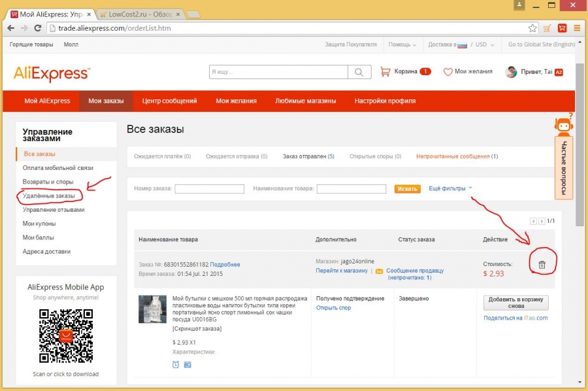Click the product bottle thumbnail
Screen dimensions: 588x391
[152, 309]
